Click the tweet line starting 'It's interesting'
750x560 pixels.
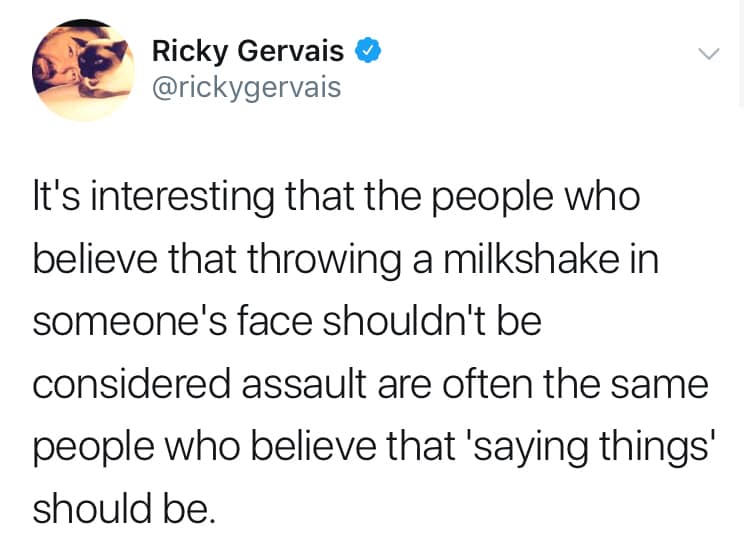pos(336,198)
